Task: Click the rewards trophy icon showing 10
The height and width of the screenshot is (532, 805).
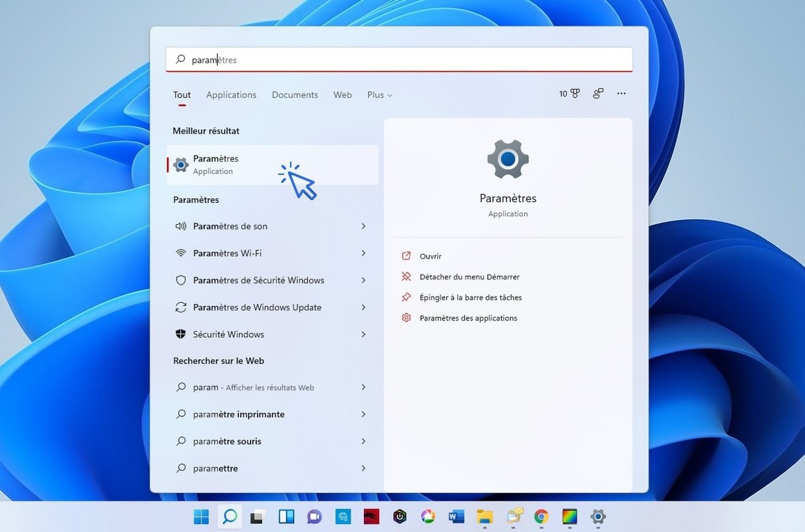Action: (569, 94)
